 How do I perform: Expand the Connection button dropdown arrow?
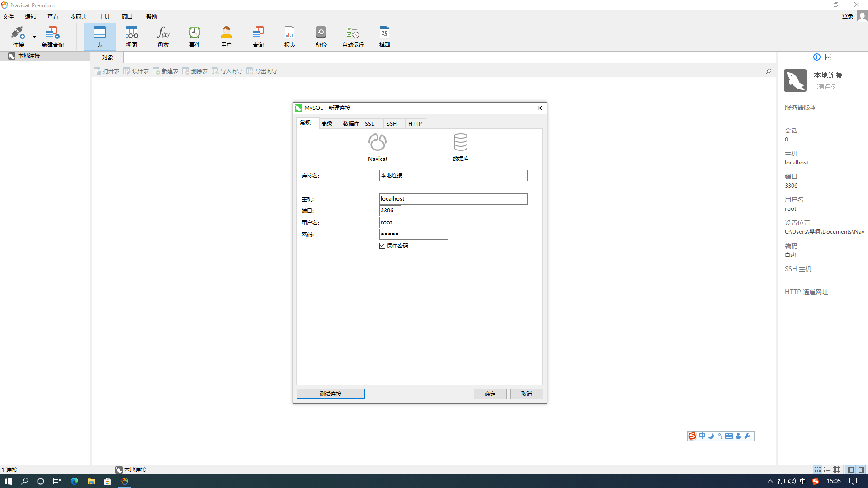[34, 37]
